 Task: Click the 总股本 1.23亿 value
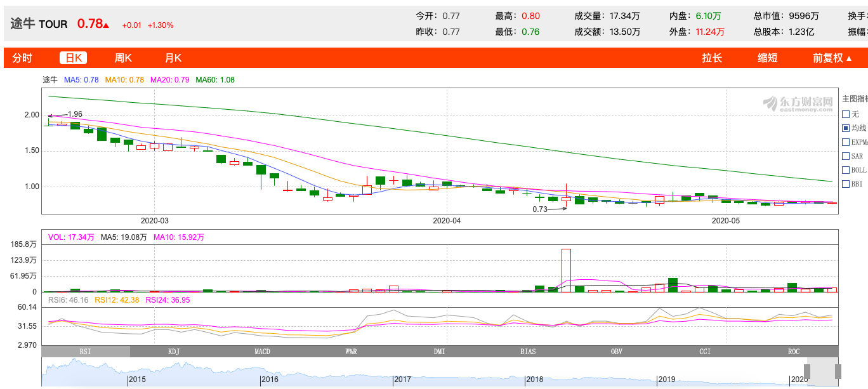(x=801, y=32)
